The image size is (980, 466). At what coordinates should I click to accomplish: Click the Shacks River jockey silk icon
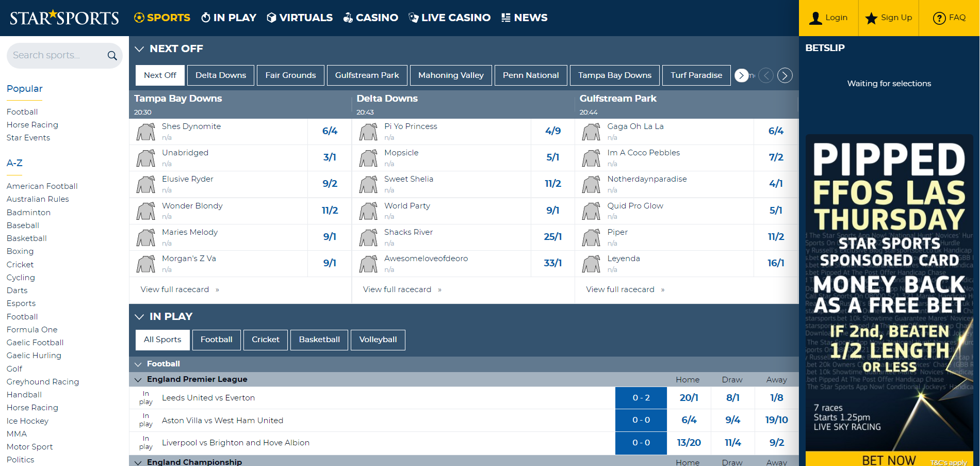[x=368, y=237]
